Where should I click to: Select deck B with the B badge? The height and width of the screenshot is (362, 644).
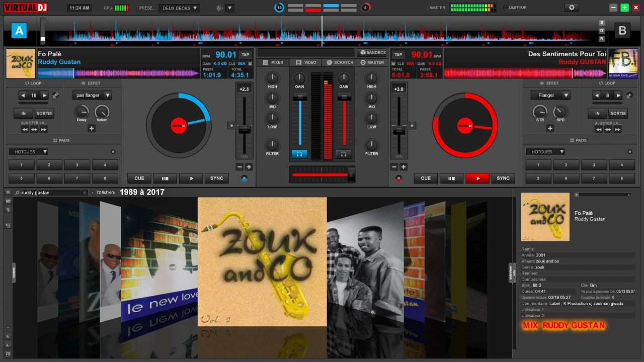[622, 31]
